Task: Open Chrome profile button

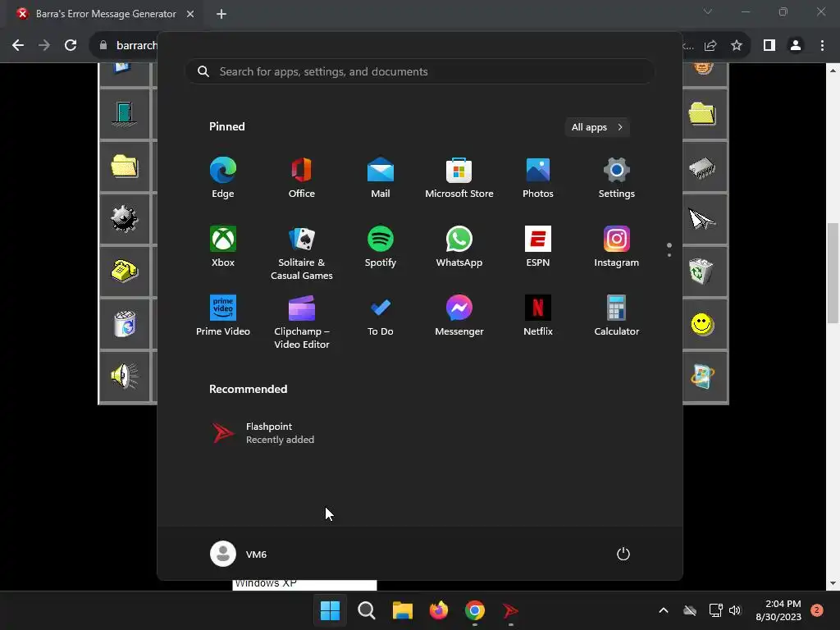Action: 796,46
